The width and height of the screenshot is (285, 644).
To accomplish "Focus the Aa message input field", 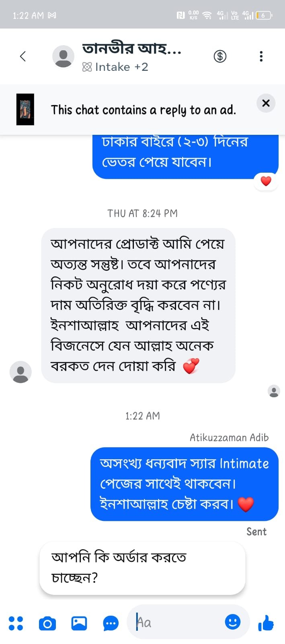I will tap(177, 622).
